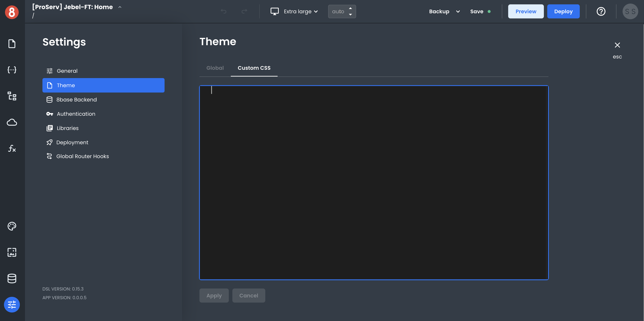Screen dimensions: 644x321
Task: Click the Deploy button
Action: tap(563, 11)
